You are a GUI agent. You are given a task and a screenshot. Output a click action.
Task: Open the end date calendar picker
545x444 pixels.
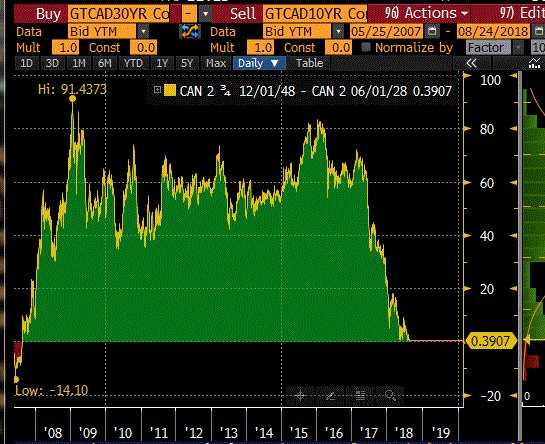[538, 32]
